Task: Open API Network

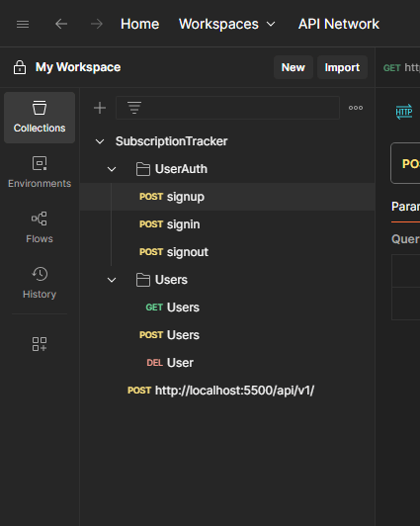Action: coord(339,24)
